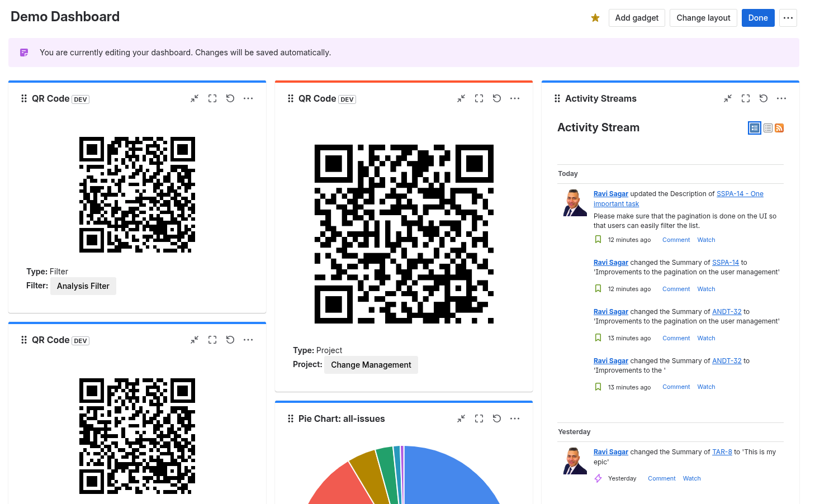Open Ravi Sagar profile in Description update entry

pos(611,194)
